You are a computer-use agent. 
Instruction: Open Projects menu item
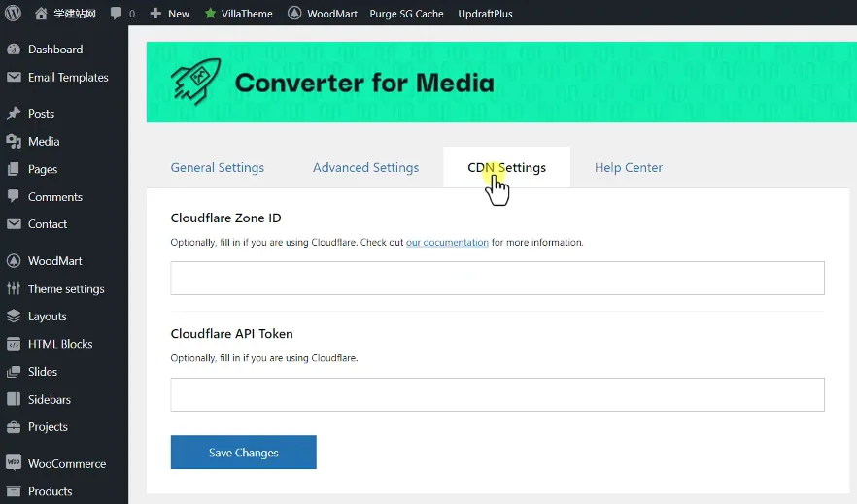coord(48,427)
